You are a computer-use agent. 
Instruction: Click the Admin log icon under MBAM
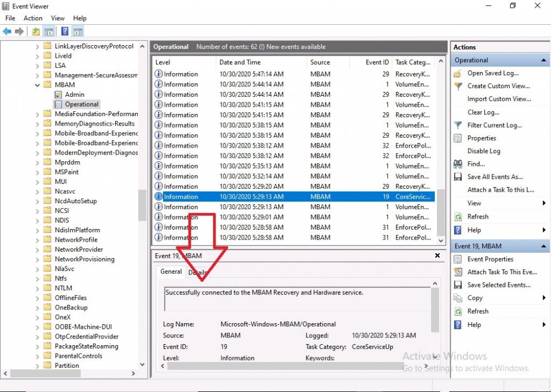point(58,95)
